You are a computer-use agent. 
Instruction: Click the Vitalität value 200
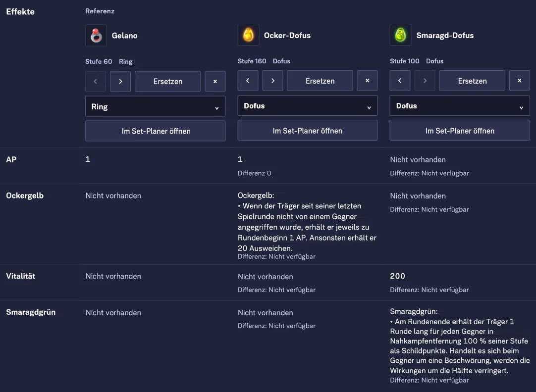398,276
